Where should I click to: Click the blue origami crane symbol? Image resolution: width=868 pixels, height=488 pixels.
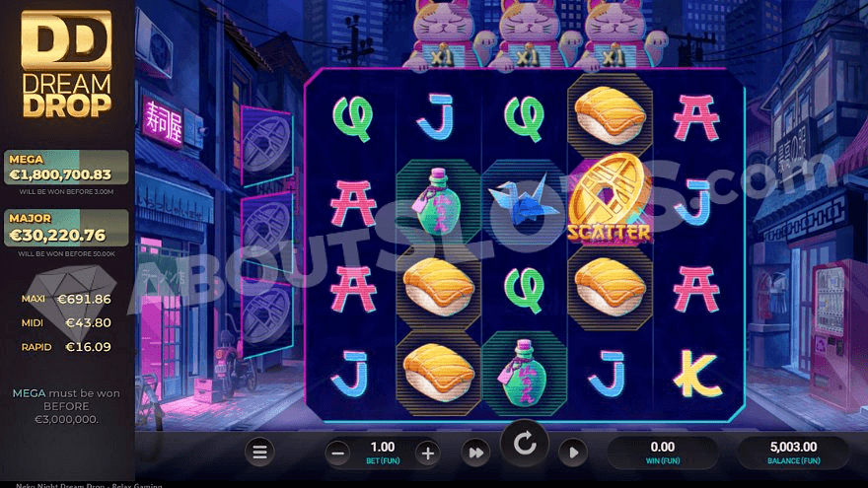(524, 200)
